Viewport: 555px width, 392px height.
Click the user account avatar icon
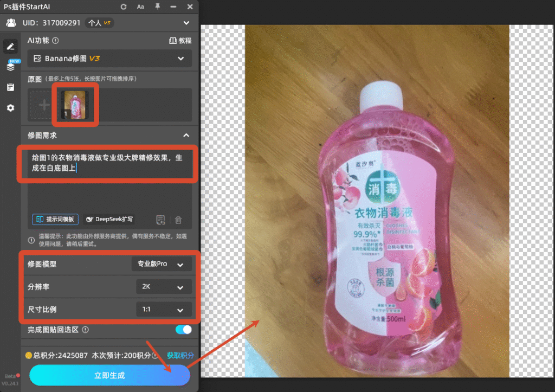[x=11, y=23]
